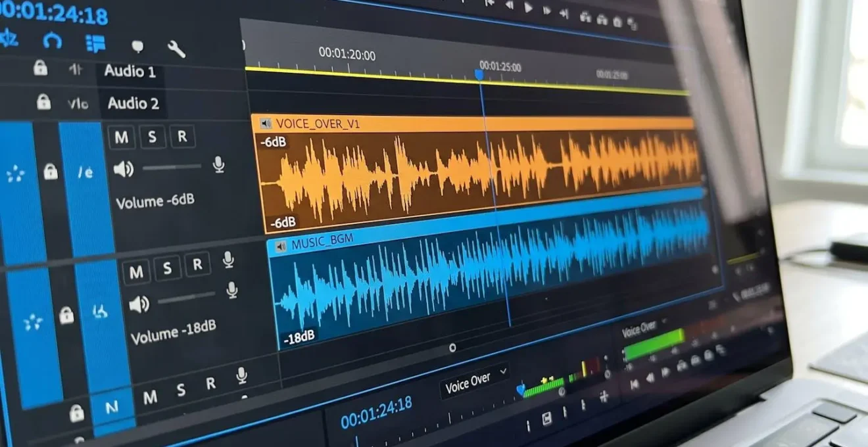Open the settings wrench icon on the top toolbar
868x447 pixels.
[176, 47]
